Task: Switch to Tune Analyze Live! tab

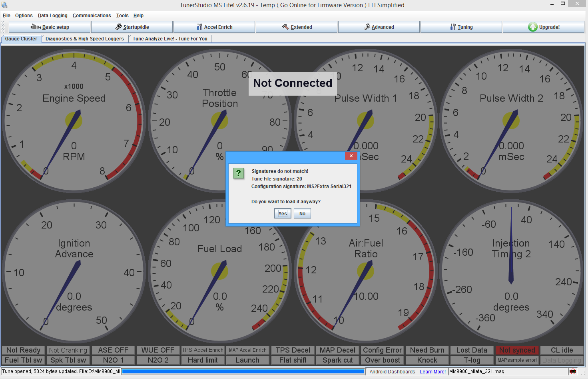Action: [170, 39]
